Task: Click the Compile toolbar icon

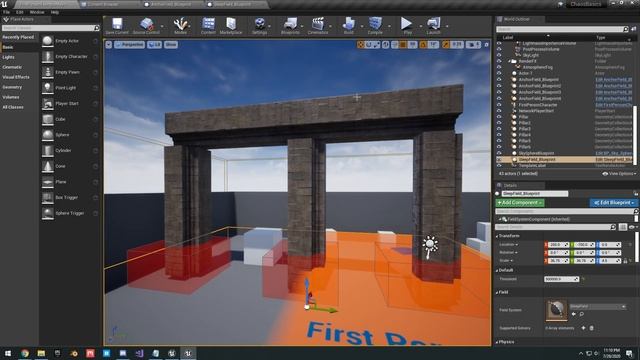Action: [x=375, y=24]
